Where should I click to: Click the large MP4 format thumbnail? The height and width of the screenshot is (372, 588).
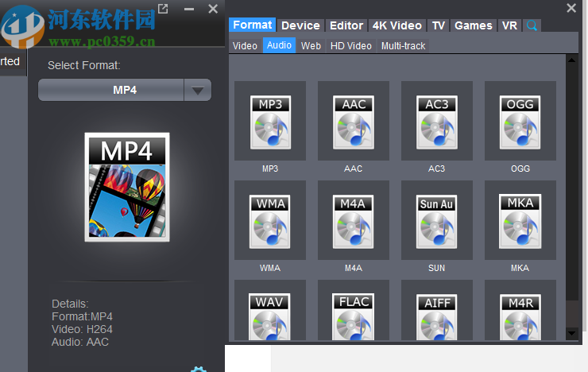coord(127,187)
